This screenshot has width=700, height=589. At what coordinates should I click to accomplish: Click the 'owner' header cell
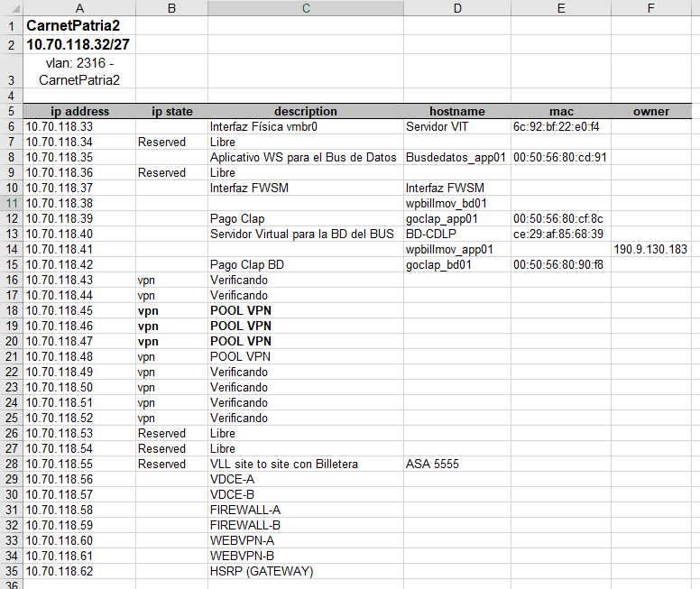point(651,111)
